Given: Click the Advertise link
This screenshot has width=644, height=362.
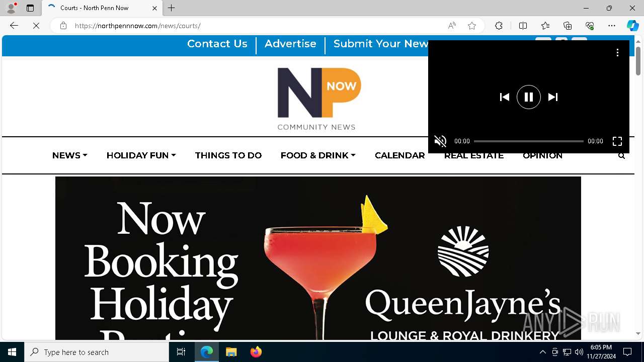Looking at the screenshot, I should pos(290,44).
